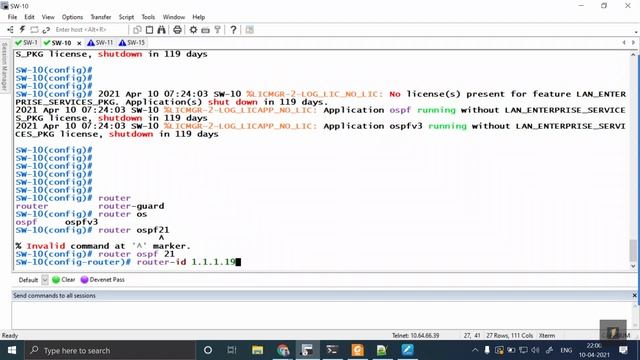Screen dimensions: 640x360
Task: Click the Copy toolbar icon
Action: coord(137,30)
